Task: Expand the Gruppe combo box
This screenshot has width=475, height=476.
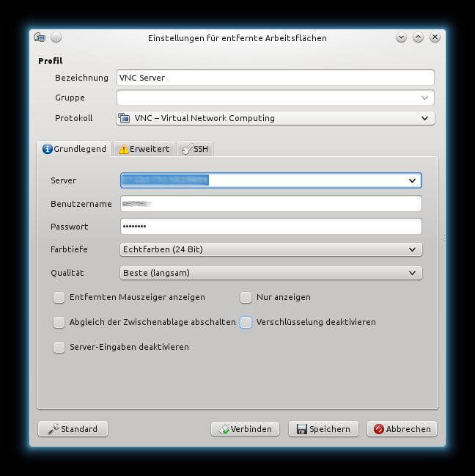Action: coord(424,98)
